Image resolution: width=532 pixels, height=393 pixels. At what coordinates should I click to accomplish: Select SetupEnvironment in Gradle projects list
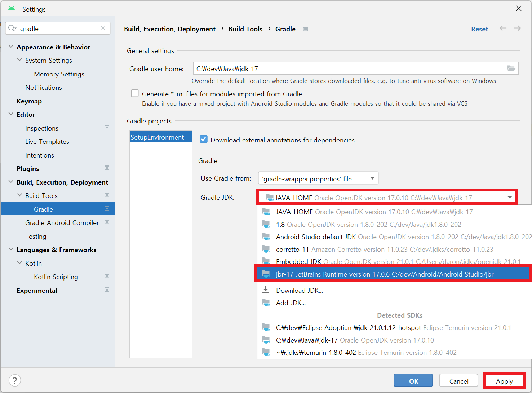tap(161, 137)
